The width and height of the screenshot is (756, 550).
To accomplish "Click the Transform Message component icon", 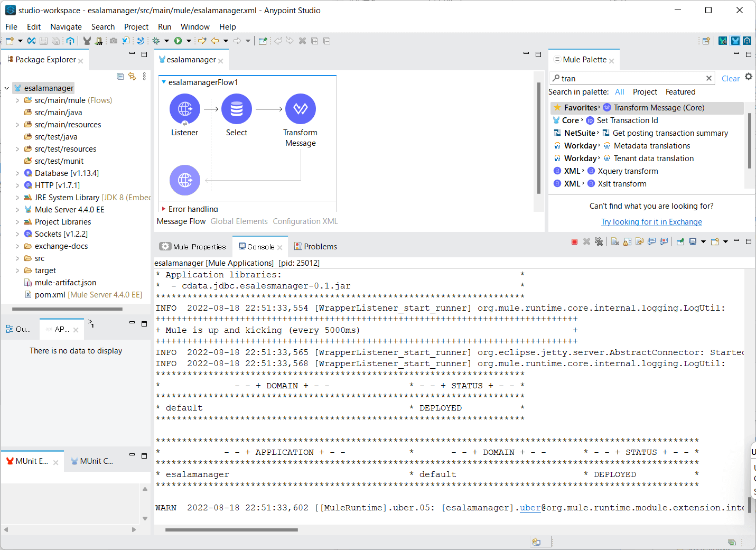I will (300, 109).
